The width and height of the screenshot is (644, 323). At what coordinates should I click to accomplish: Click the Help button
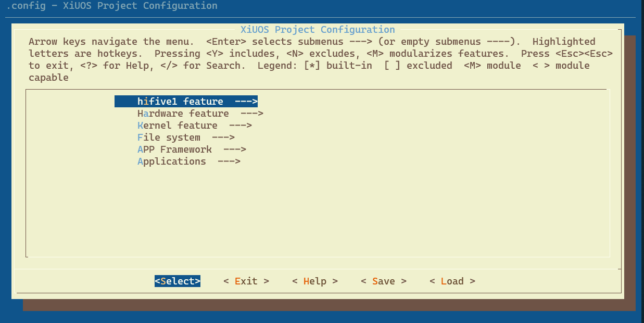pos(315,281)
